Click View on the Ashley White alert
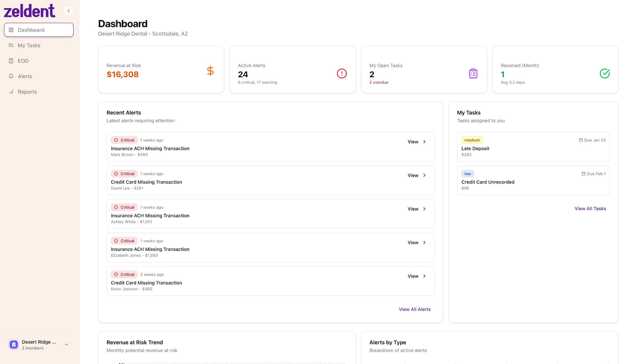Image resolution: width=633 pixels, height=364 pixels. [412, 209]
